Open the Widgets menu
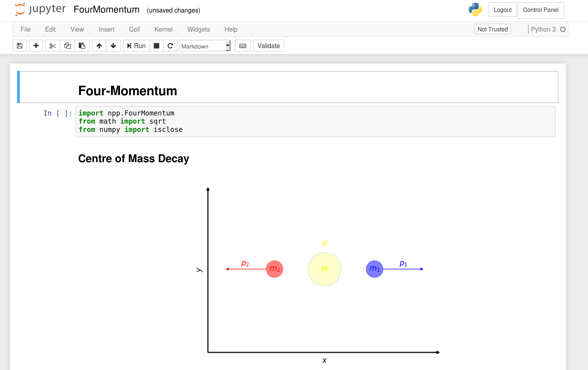This screenshot has width=588, height=370. (x=199, y=29)
